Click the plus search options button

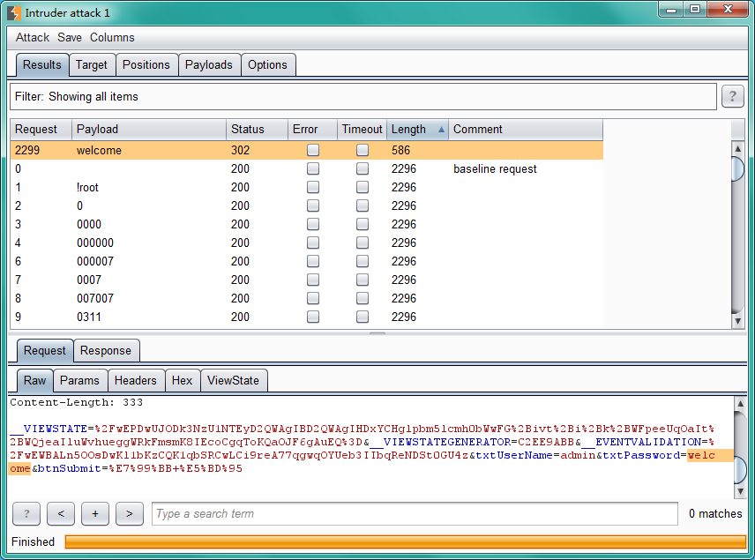[95, 514]
